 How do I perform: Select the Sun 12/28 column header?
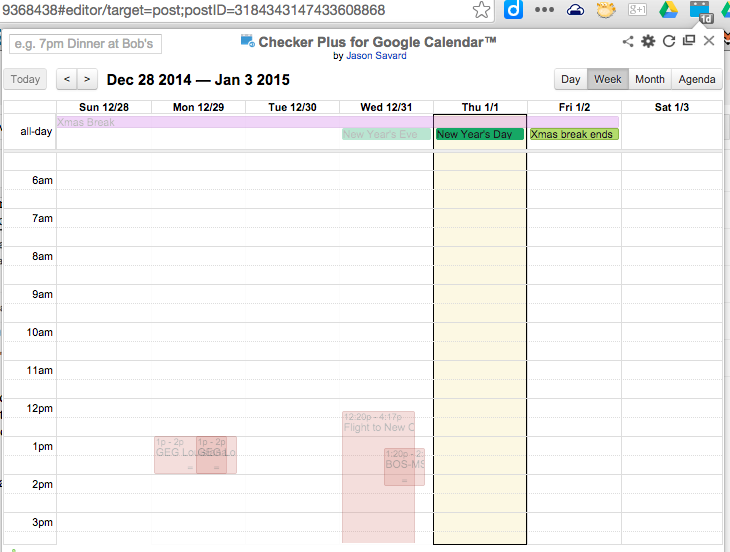click(104, 107)
